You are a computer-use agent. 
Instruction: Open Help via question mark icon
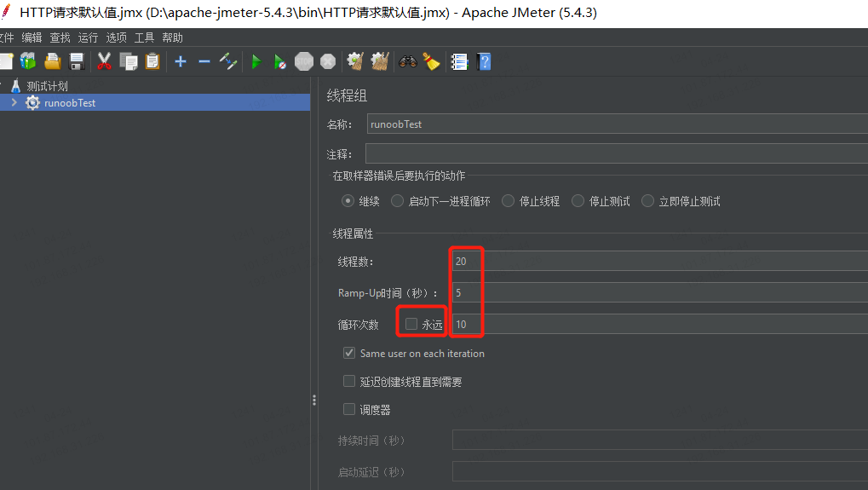coord(484,61)
